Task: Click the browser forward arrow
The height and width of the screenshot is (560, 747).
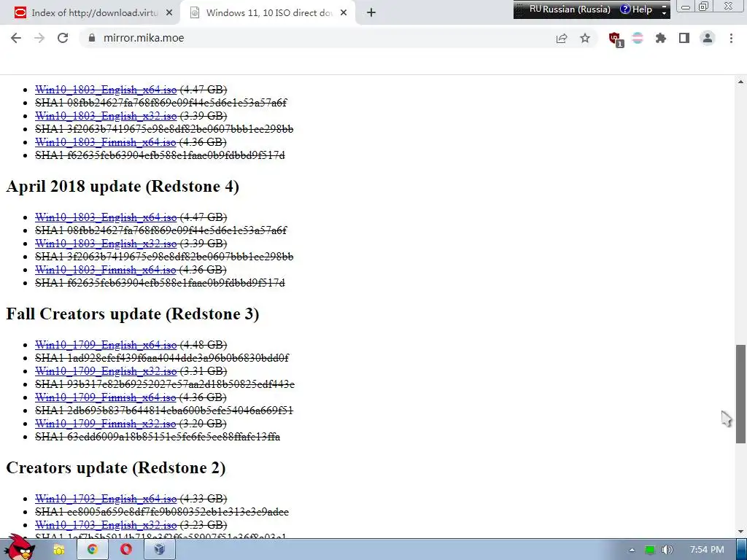Action: 39,38
